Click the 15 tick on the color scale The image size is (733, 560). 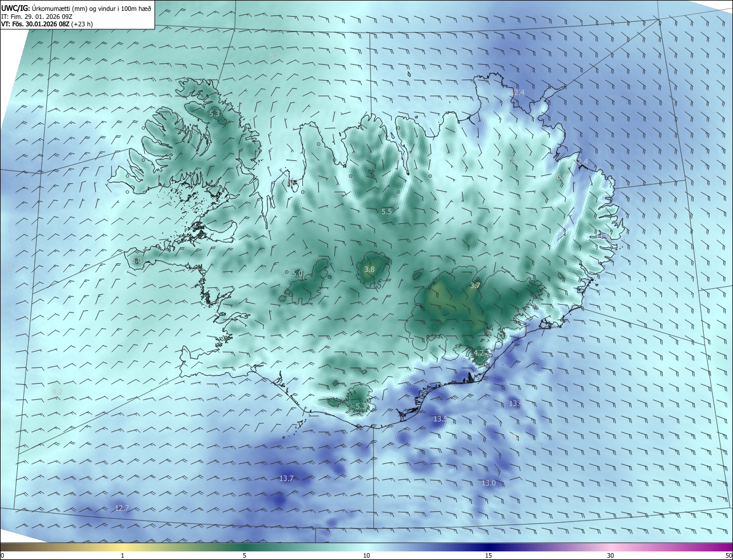(x=488, y=555)
